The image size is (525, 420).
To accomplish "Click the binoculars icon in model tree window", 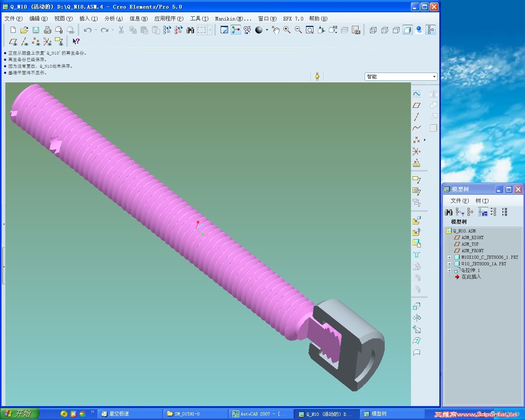I will 449,212.
